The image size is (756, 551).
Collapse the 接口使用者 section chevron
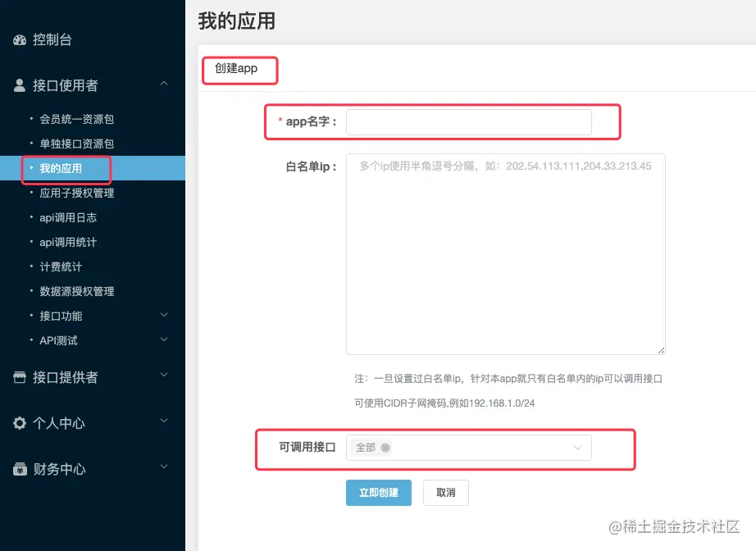point(163,83)
